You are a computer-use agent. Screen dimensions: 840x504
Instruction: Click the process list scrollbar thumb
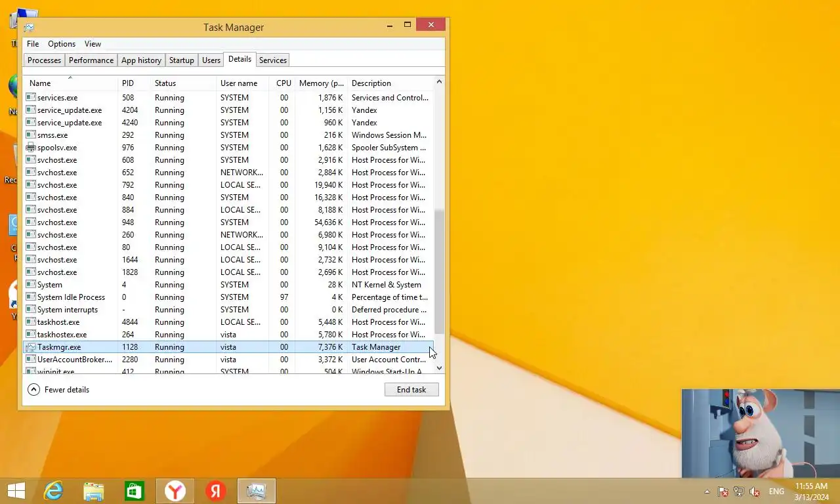[440, 270]
